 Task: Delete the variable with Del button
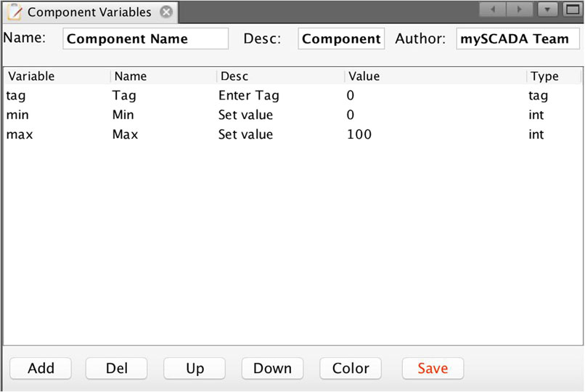coord(116,369)
